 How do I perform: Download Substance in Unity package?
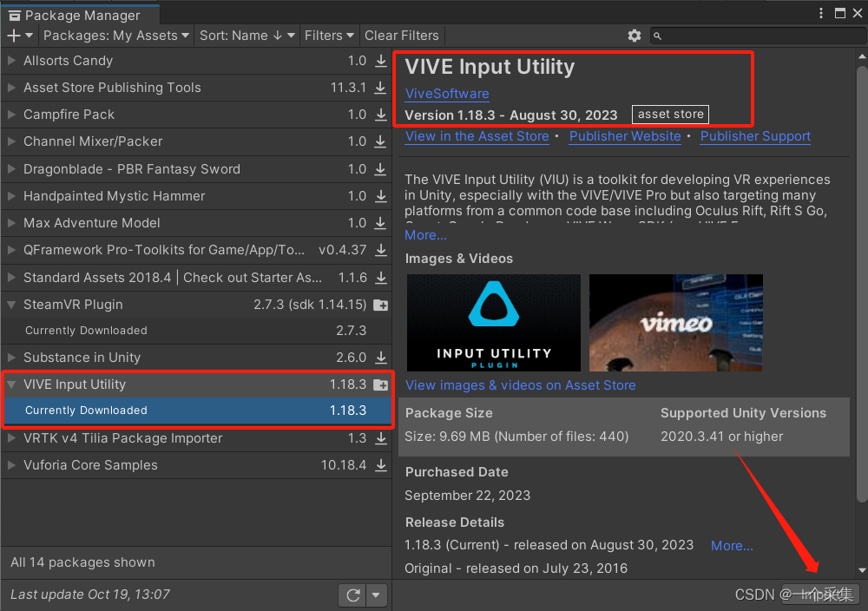tap(381, 358)
